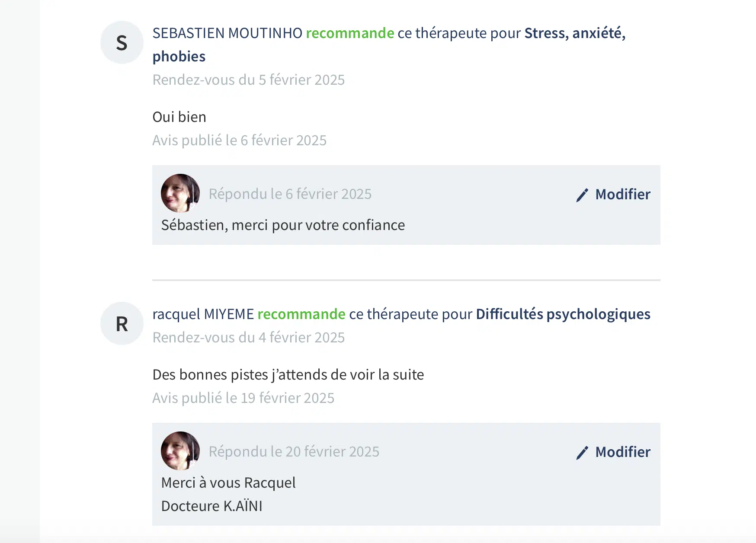Click the 'Oui bien' review text
The image size is (756, 543).
click(179, 117)
